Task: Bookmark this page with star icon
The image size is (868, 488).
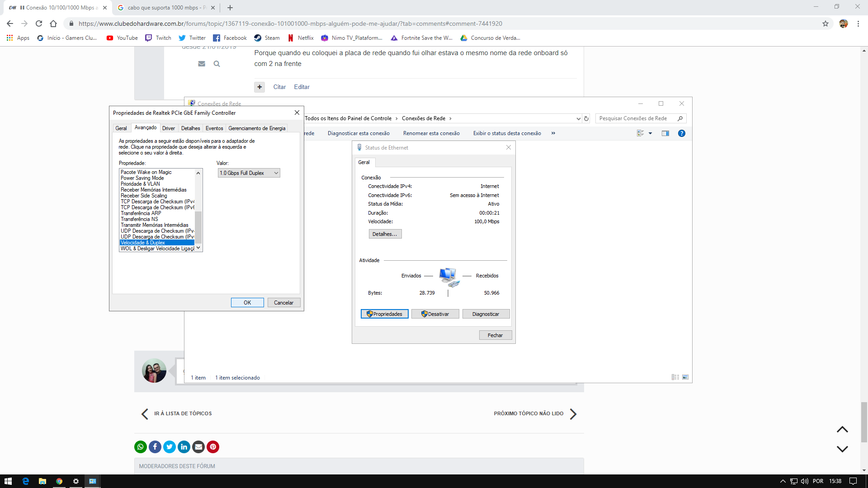Action: click(826, 23)
